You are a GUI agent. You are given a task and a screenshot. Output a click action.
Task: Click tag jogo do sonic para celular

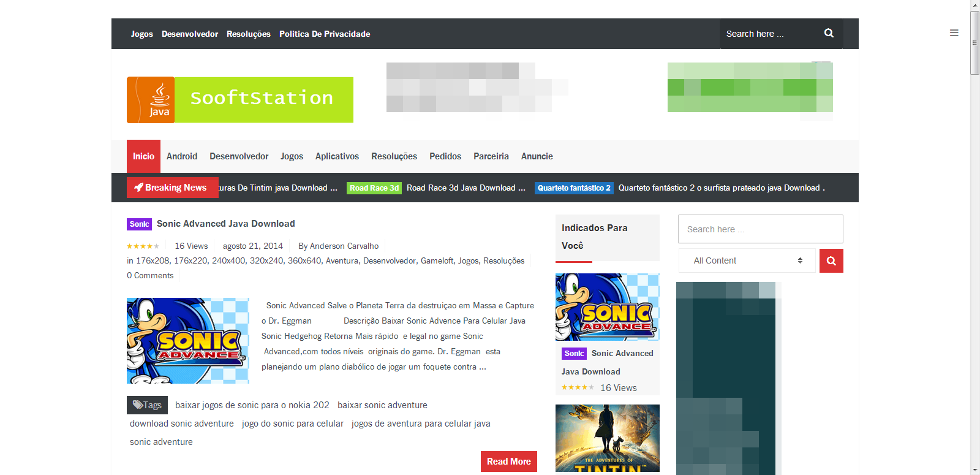293,424
